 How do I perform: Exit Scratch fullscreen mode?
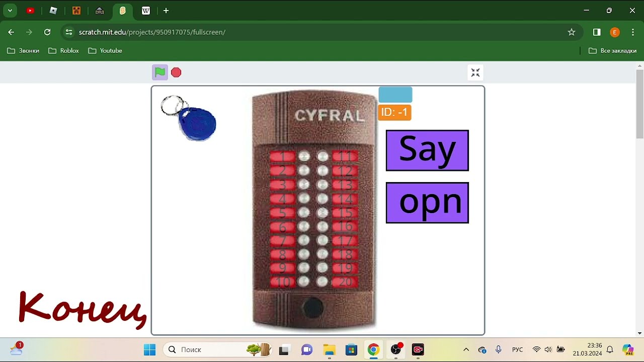pos(475,72)
